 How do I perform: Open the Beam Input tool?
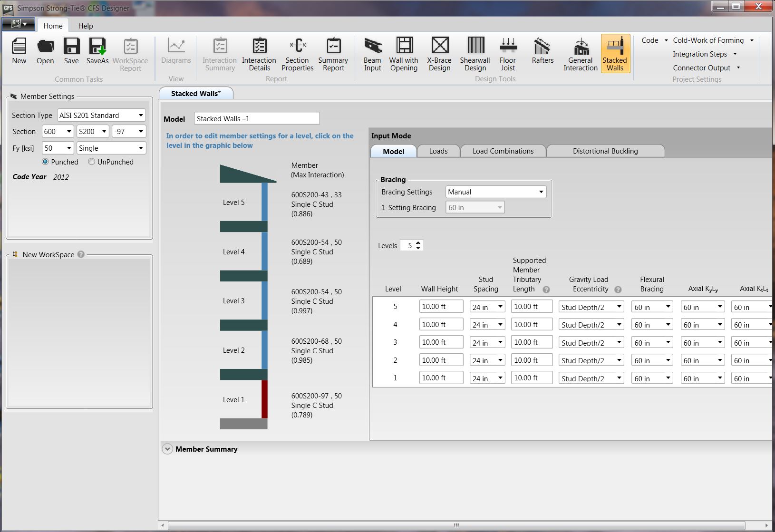pos(372,53)
